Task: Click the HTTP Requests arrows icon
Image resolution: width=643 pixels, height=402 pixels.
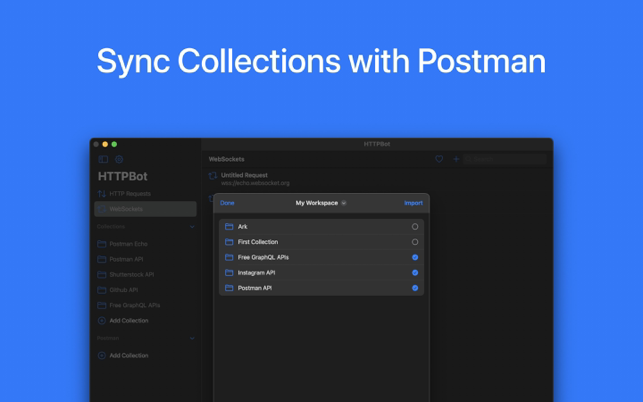Action: (102, 194)
